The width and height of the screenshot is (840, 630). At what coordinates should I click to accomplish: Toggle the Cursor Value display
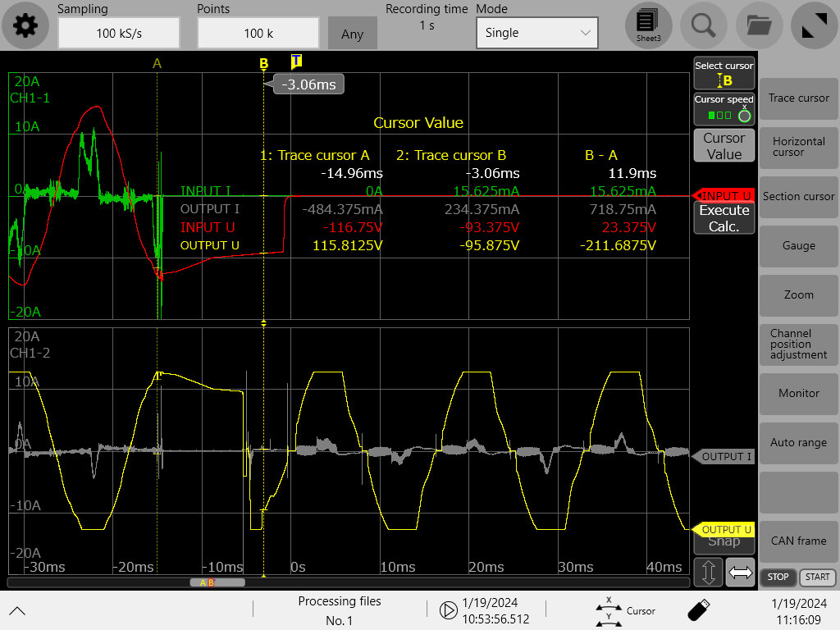pyautogui.click(x=724, y=146)
